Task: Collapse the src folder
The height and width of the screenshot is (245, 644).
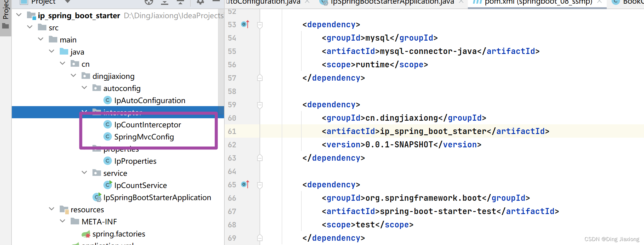Action: 30,27
